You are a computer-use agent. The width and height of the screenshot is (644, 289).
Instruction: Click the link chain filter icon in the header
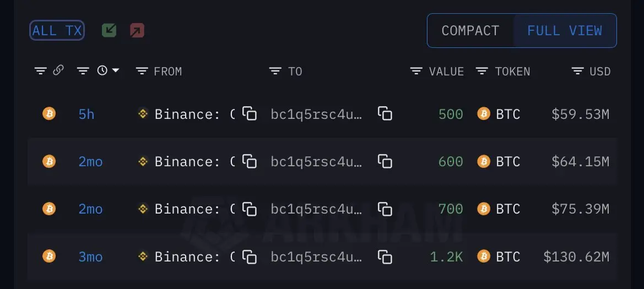(58, 70)
